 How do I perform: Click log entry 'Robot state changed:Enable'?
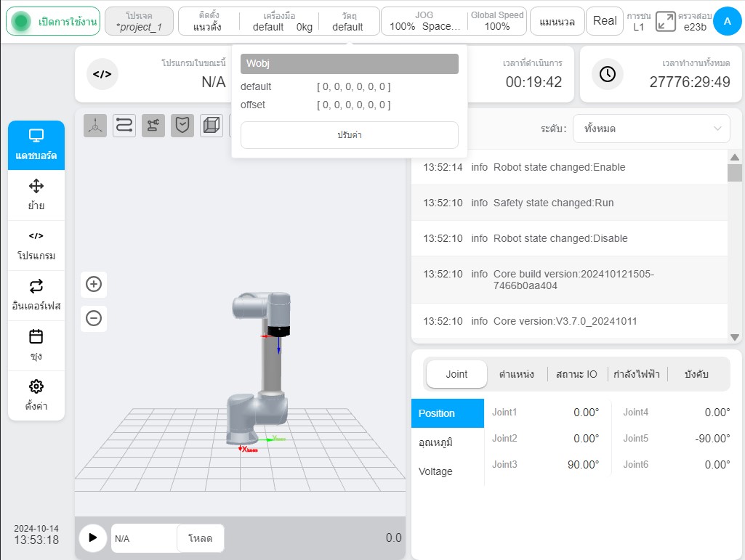point(569,167)
